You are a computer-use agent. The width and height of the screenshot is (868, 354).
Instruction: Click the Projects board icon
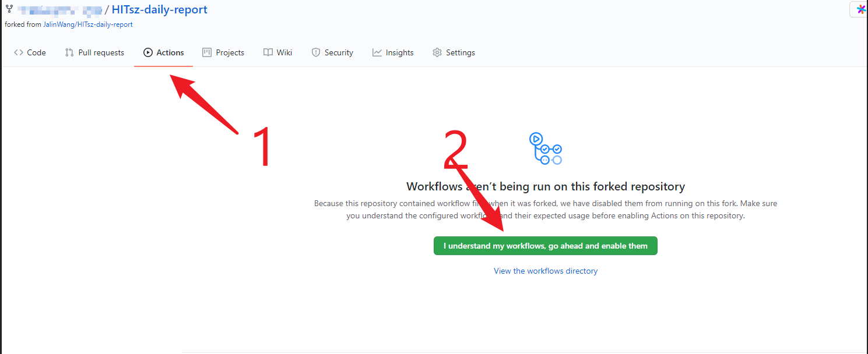[207, 52]
